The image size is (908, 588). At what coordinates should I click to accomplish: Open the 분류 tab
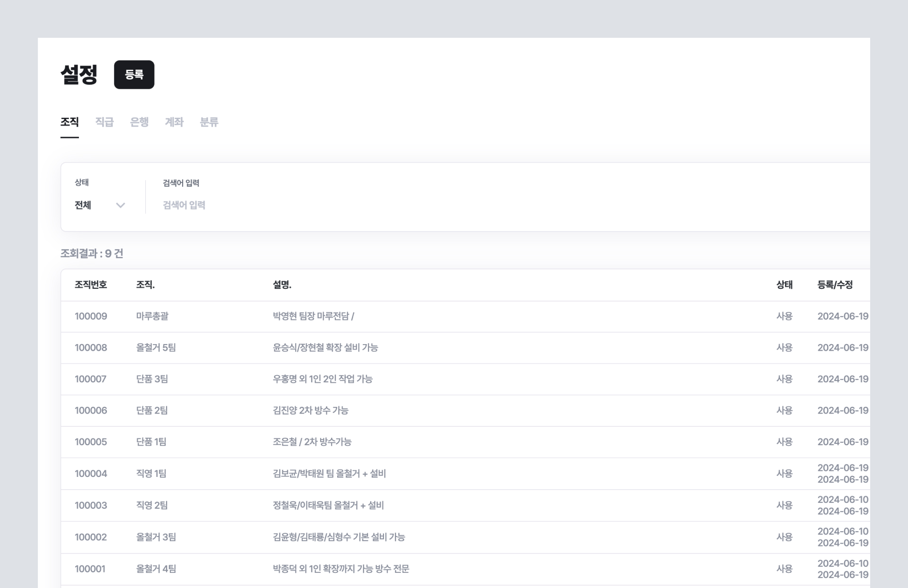click(209, 122)
